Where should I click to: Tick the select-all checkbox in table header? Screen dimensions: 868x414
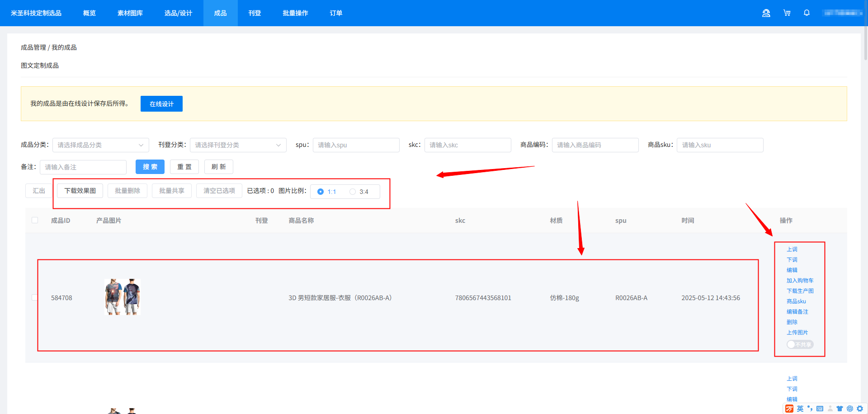point(35,220)
